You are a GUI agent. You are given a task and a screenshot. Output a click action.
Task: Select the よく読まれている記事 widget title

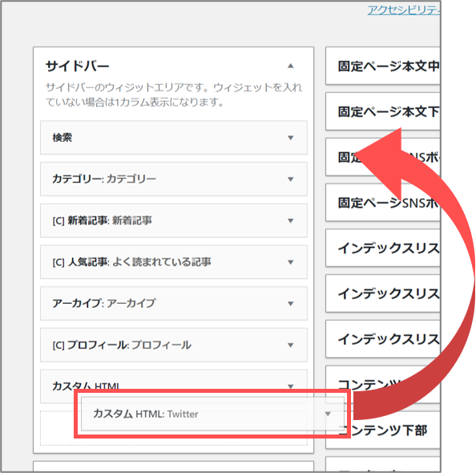(x=162, y=262)
